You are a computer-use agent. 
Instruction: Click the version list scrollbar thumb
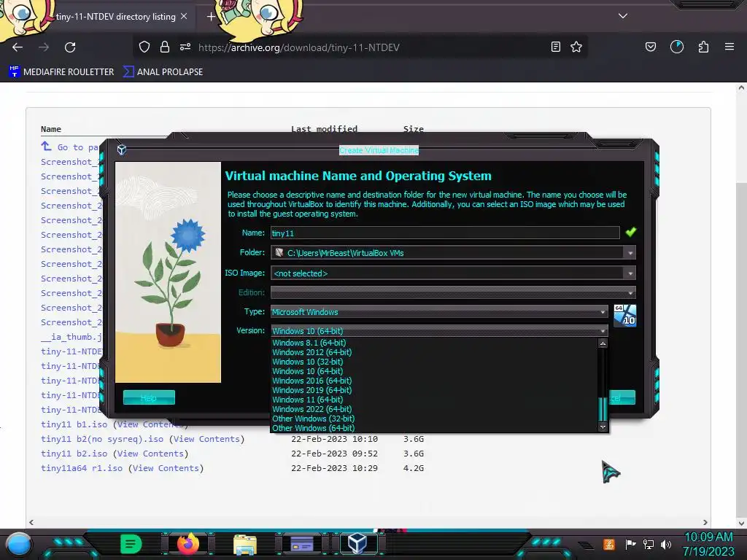(x=603, y=408)
